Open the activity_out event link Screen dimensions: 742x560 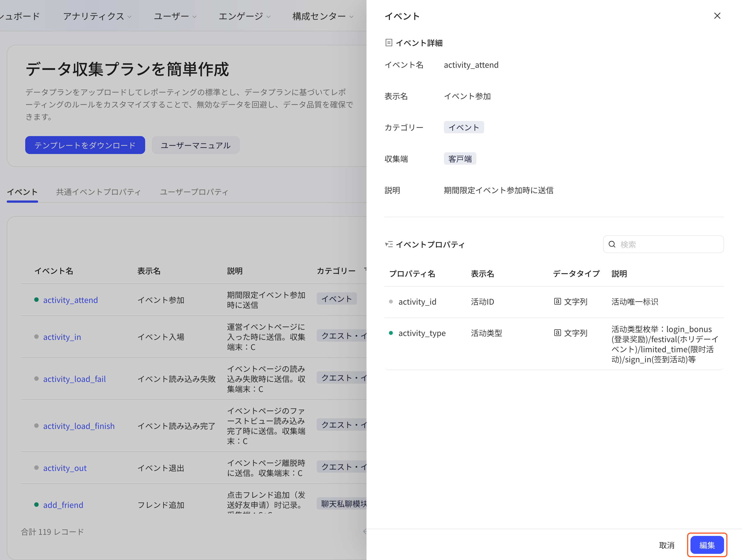65,468
